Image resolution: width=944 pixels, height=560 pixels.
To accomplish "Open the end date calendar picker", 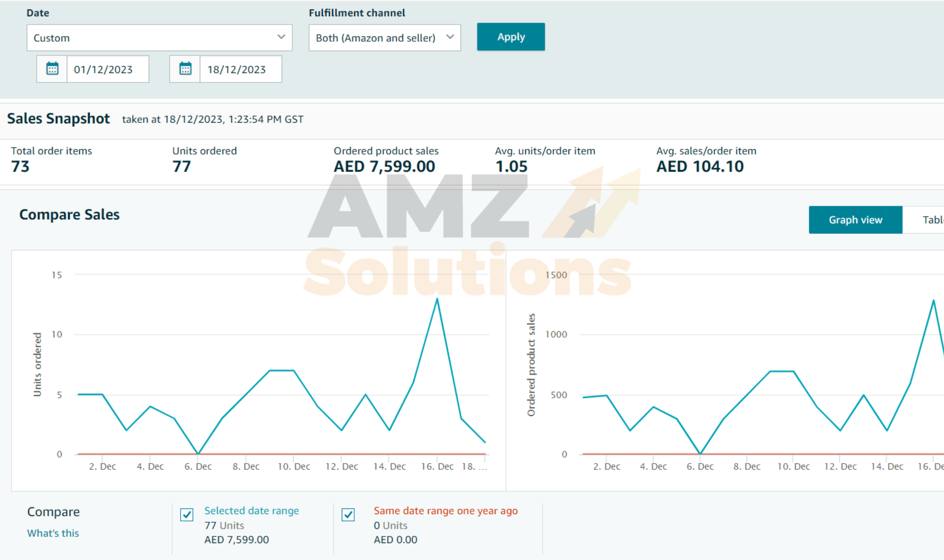I will (x=185, y=69).
